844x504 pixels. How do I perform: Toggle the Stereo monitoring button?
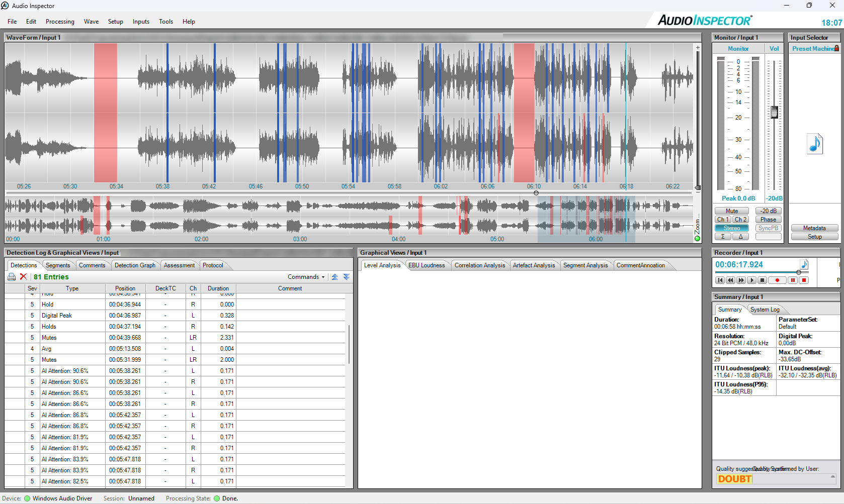[x=732, y=228]
